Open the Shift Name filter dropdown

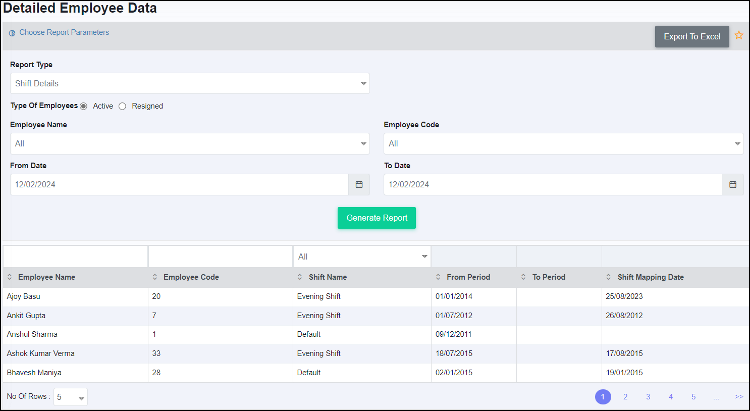(361, 256)
